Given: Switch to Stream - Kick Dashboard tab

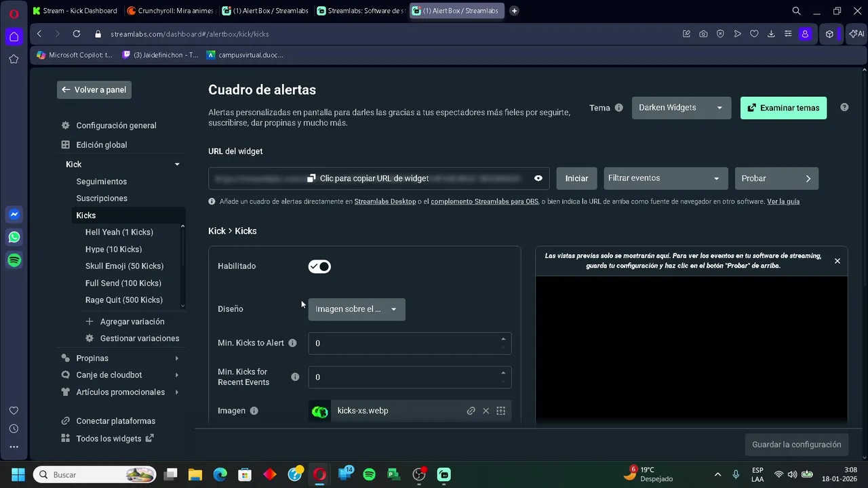Looking at the screenshot, I should (75, 11).
